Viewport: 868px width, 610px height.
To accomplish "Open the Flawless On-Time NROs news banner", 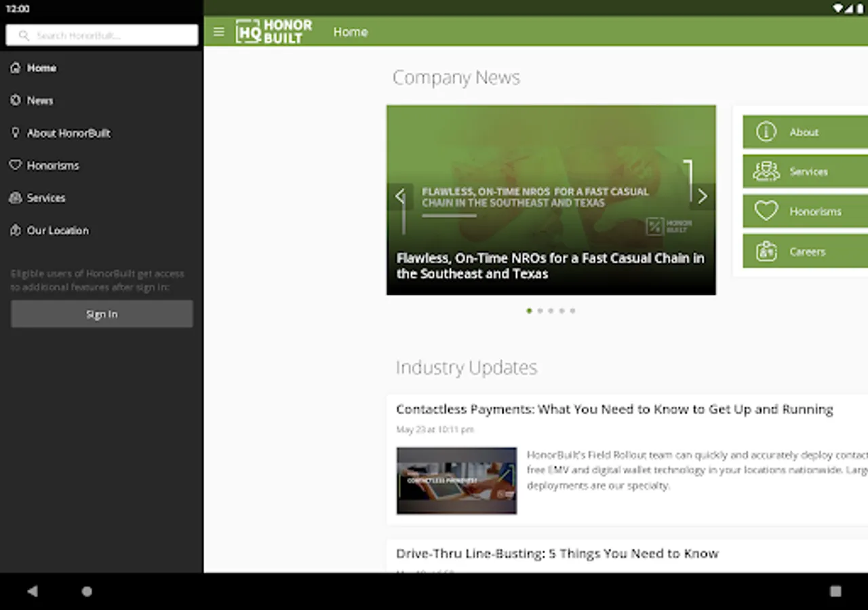I will pos(551,200).
